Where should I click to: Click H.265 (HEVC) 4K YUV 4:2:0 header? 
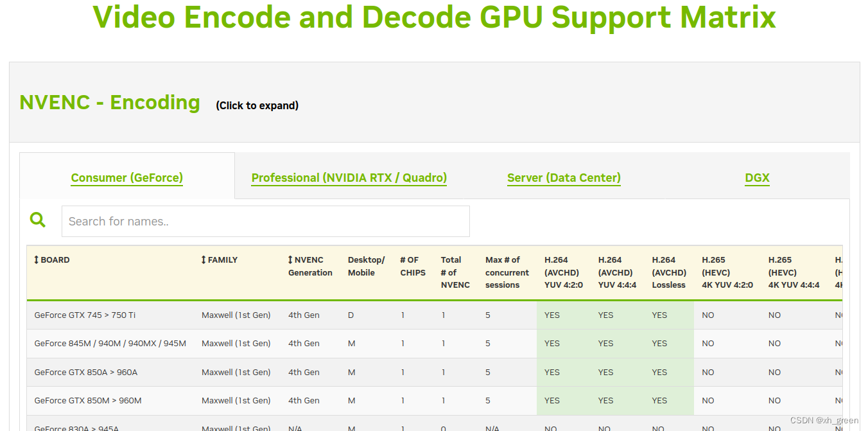point(727,272)
